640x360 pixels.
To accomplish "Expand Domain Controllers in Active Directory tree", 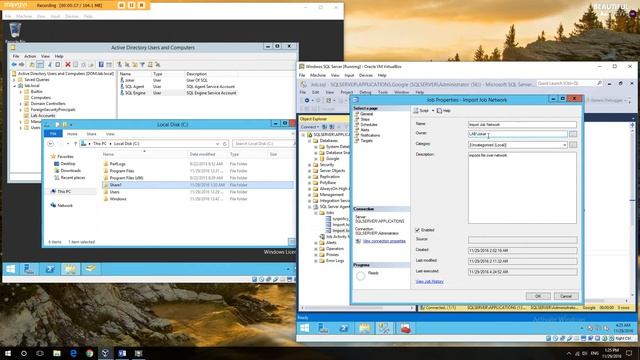I will click(x=20, y=104).
